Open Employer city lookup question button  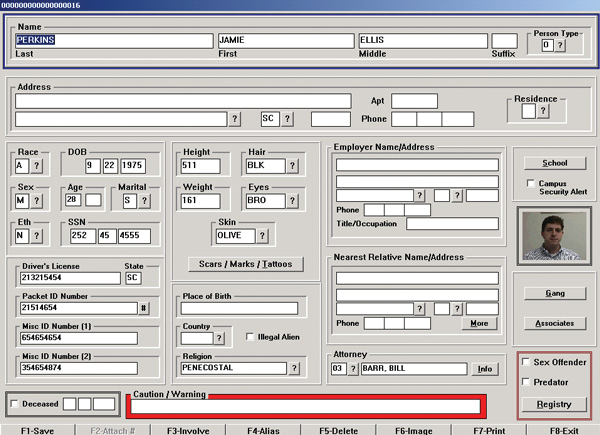pyautogui.click(x=419, y=196)
